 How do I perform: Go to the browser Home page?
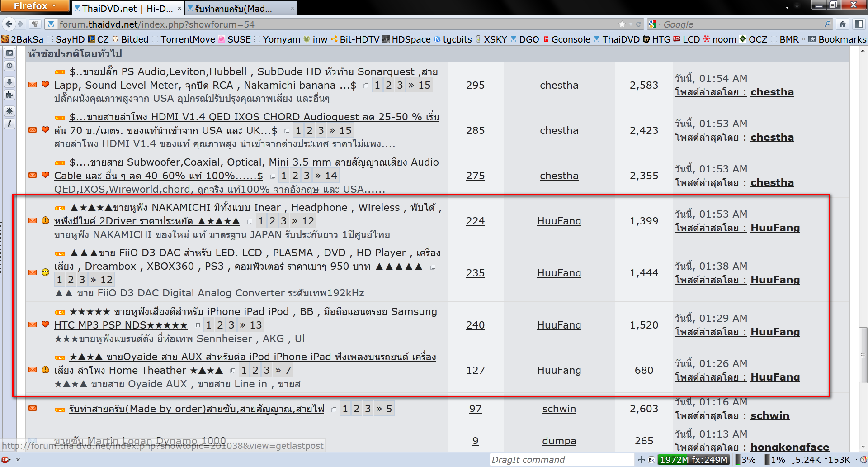click(x=843, y=24)
